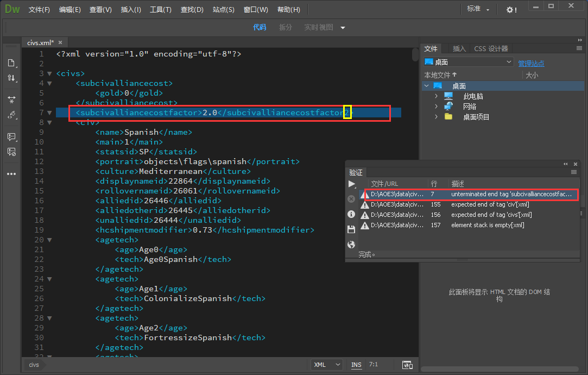This screenshot has width=588, height=375.
Task: Click the civs tag in tag selector
Action: coord(34,365)
